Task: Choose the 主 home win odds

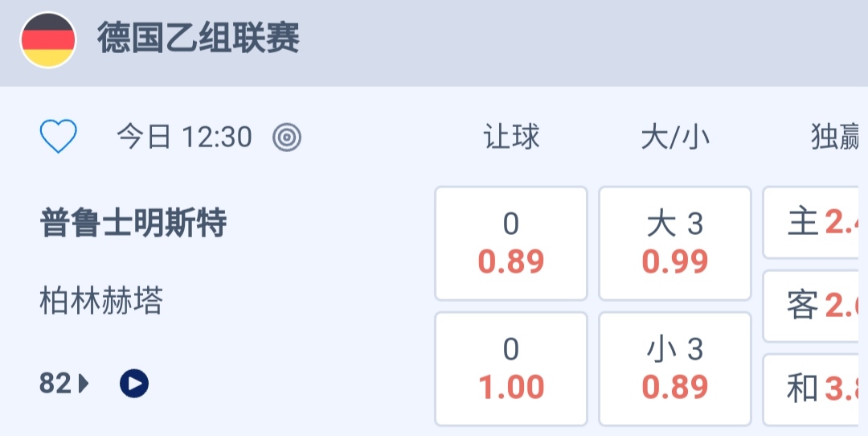Action: point(815,223)
